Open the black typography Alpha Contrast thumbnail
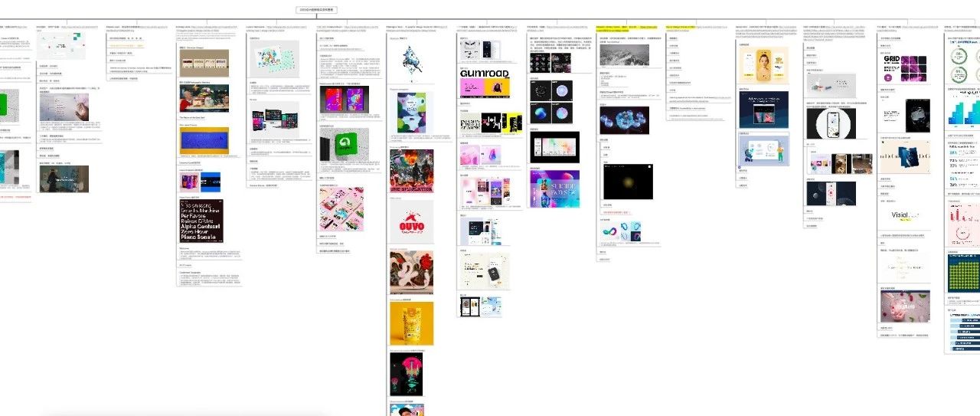 [201, 220]
